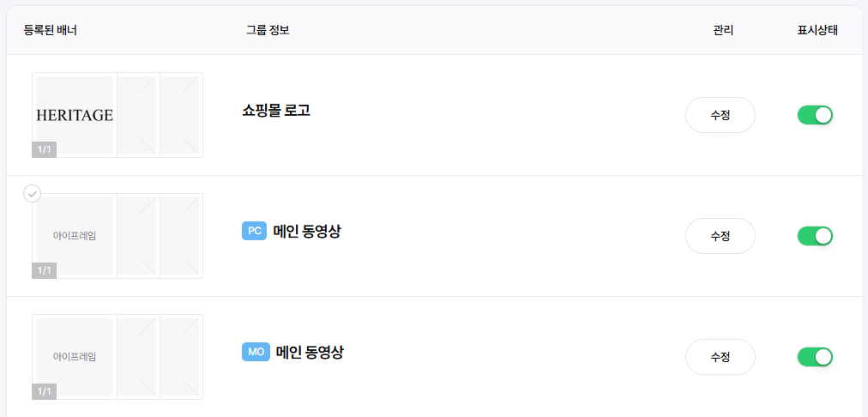Open the HERITAGE logo banner thumbnail
This screenshot has height=417, width=868.
click(x=75, y=114)
